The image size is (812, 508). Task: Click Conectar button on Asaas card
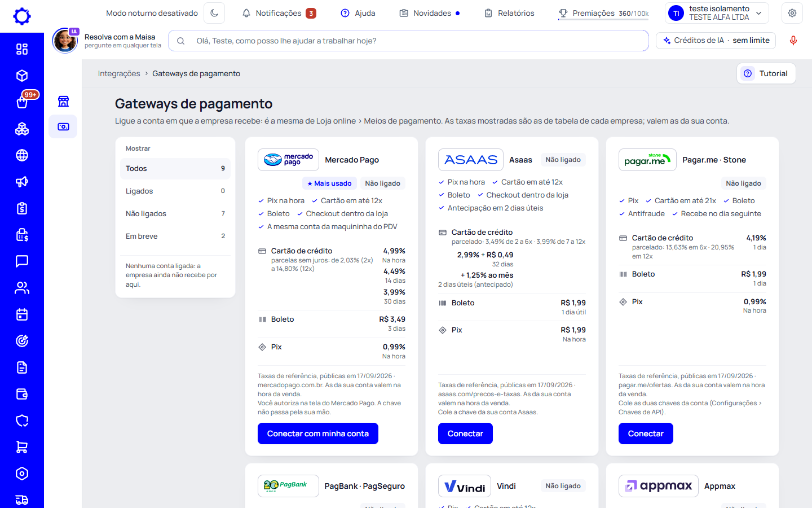pyautogui.click(x=465, y=433)
